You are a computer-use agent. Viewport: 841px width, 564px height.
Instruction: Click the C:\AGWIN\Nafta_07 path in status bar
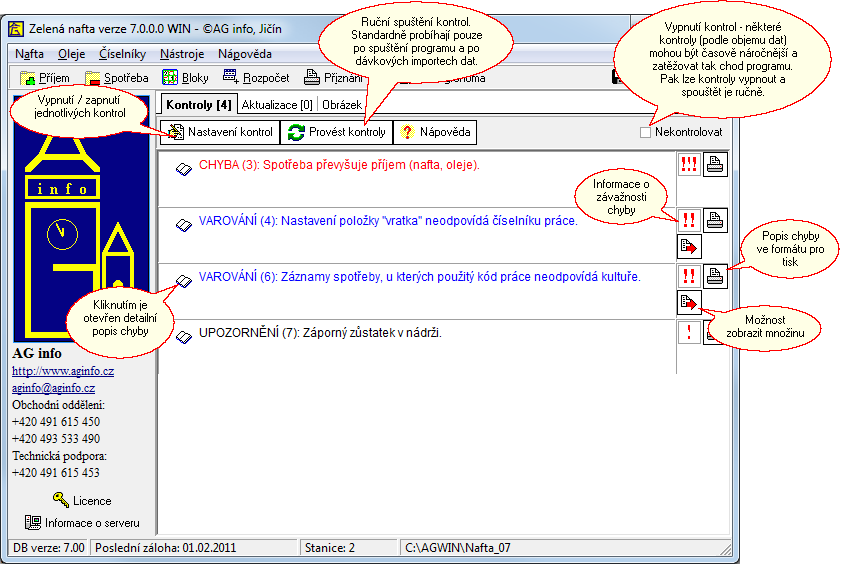[x=458, y=548]
